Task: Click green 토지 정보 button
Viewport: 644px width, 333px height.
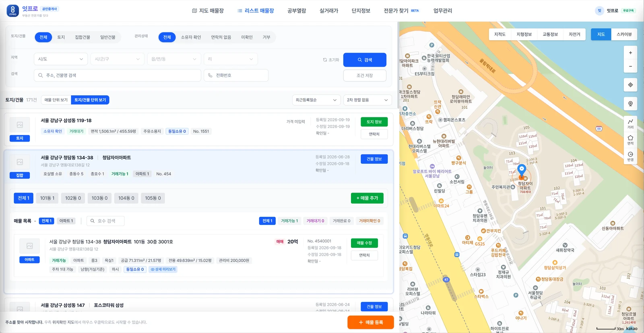Action: tap(374, 122)
